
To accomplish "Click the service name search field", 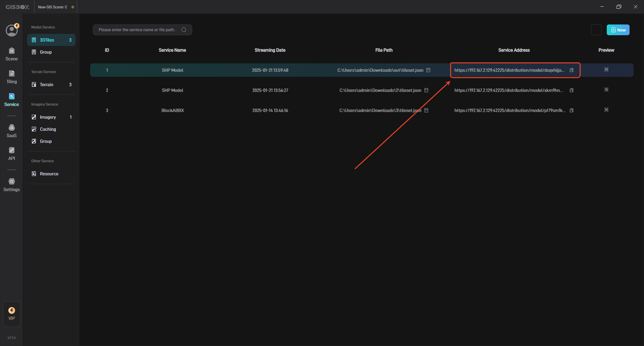I will (138, 30).
